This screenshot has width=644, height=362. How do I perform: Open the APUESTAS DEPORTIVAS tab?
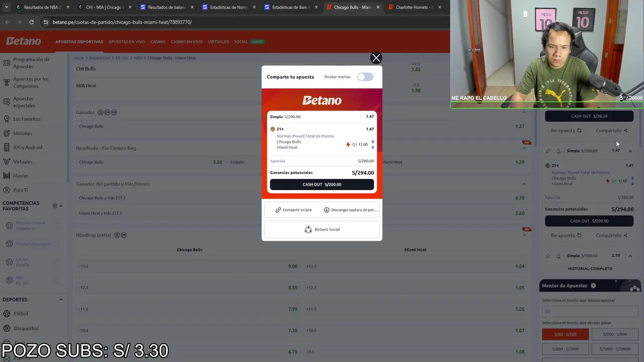pyautogui.click(x=79, y=42)
